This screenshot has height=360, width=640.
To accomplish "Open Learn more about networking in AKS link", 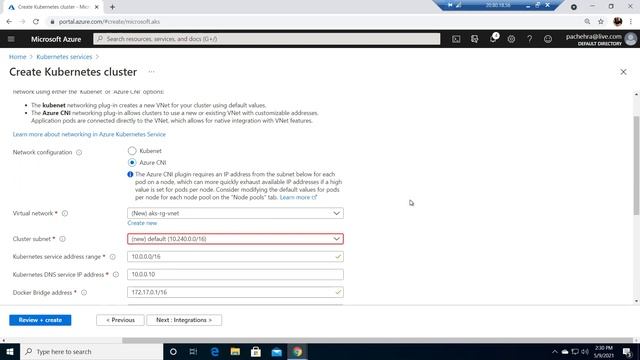I will pyautogui.click(x=89, y=134).
